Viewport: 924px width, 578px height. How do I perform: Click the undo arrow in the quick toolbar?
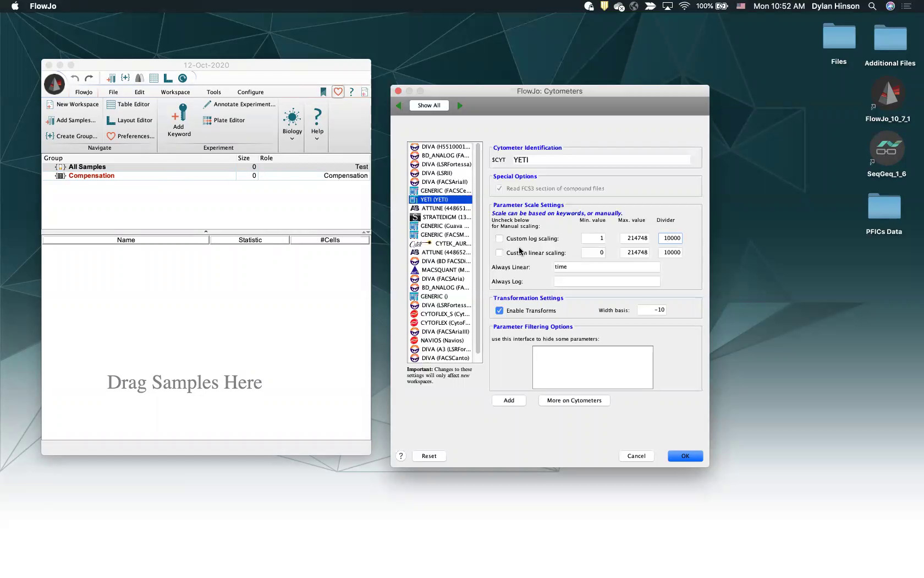[75, 79]
